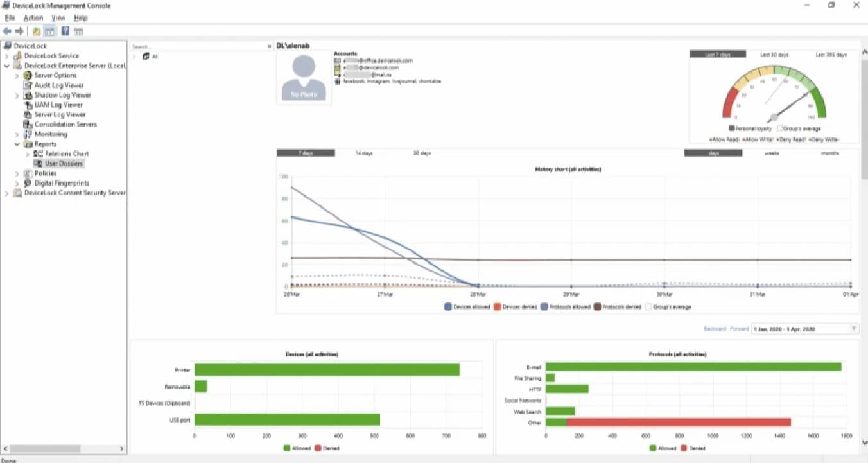
Task: Click the Consolidation Servers icon
Action: (x=28, y=124)
